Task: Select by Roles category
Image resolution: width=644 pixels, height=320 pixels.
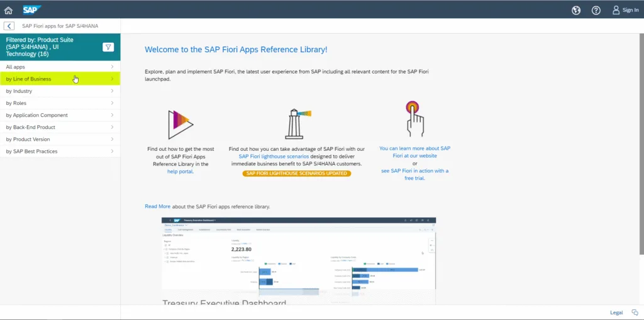Action: coord(60,103)
